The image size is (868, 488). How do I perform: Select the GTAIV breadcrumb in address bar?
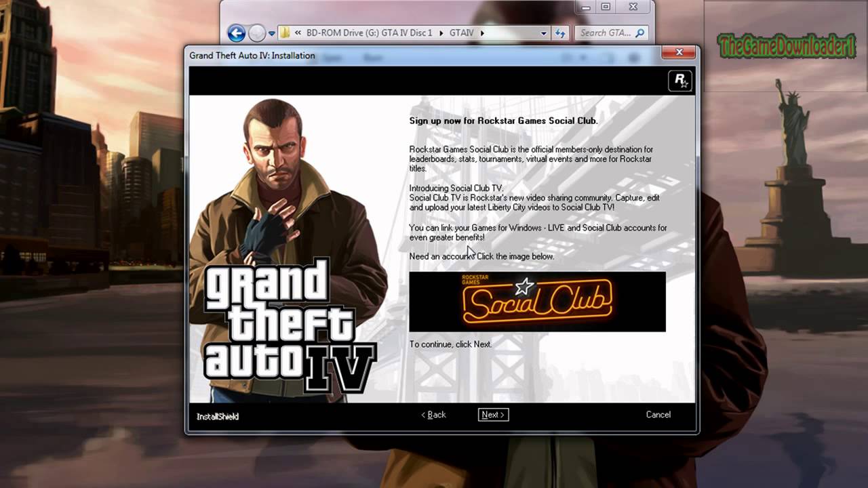(462, 33)
